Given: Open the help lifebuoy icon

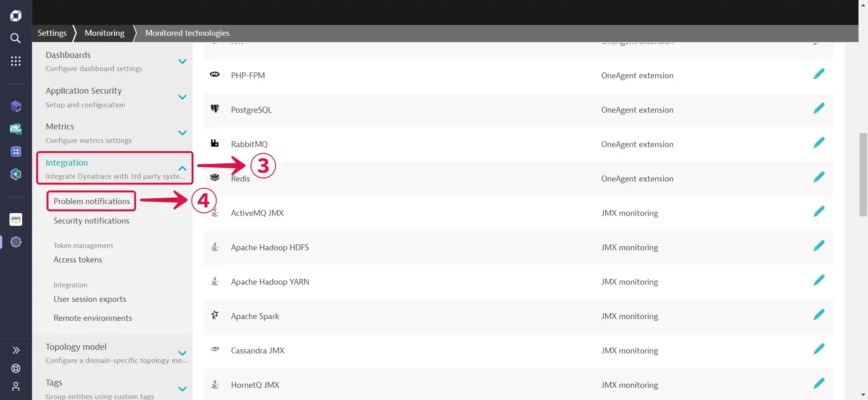Looking at the screenshot, I should point(16,368).
